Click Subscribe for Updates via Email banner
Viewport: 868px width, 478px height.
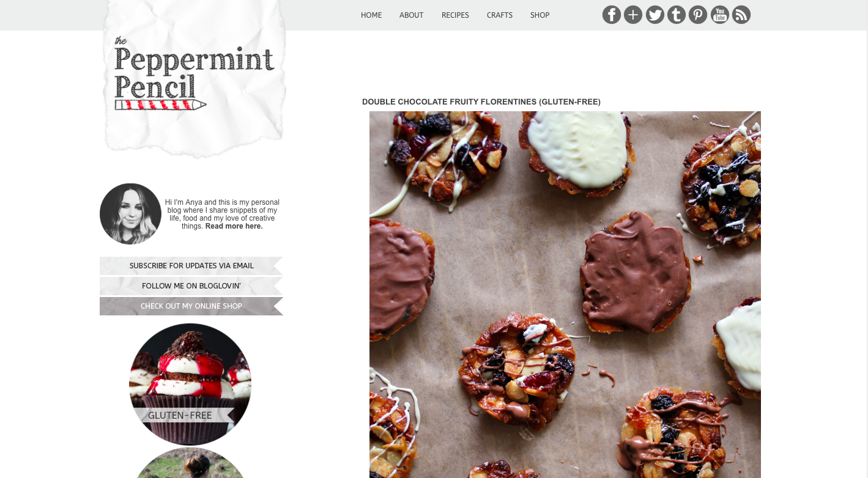(x=191, y=266)
